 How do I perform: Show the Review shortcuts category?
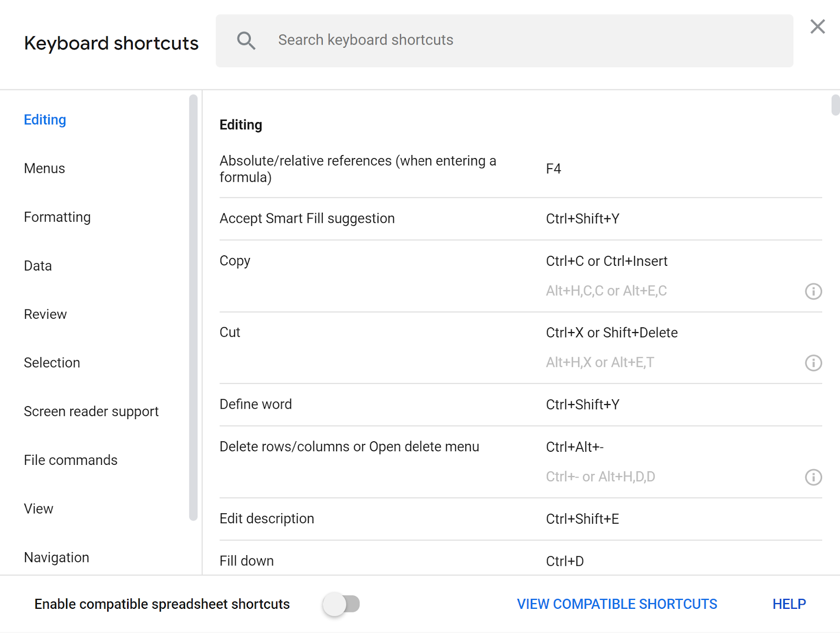tap(45, 314)
